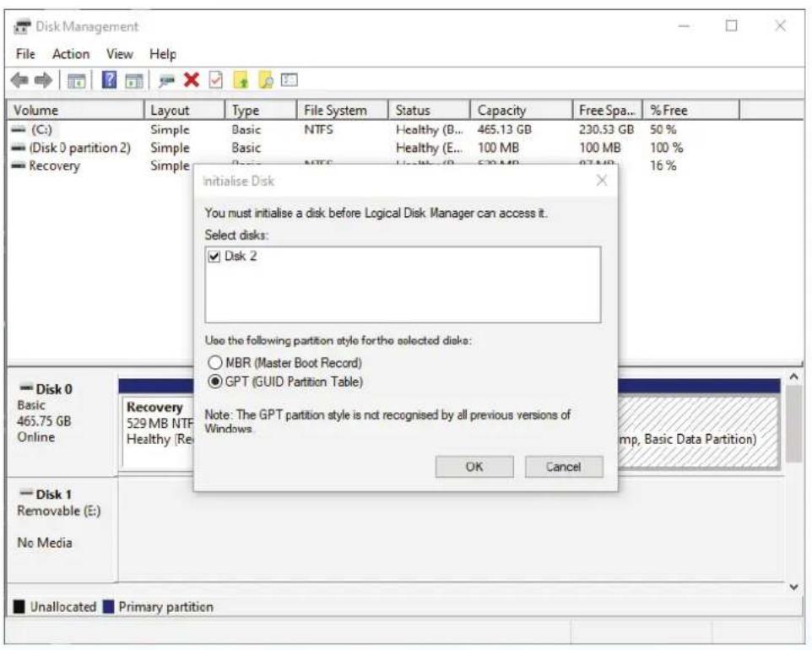This screenshot has height=650, width=812.
Task: Click the Disk 2 entry in Select disks list
Action: pos(241,257)
